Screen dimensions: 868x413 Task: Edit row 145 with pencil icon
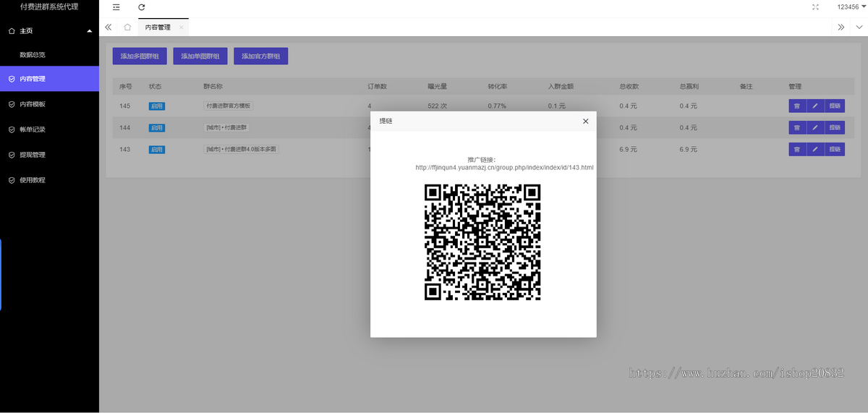815,106
